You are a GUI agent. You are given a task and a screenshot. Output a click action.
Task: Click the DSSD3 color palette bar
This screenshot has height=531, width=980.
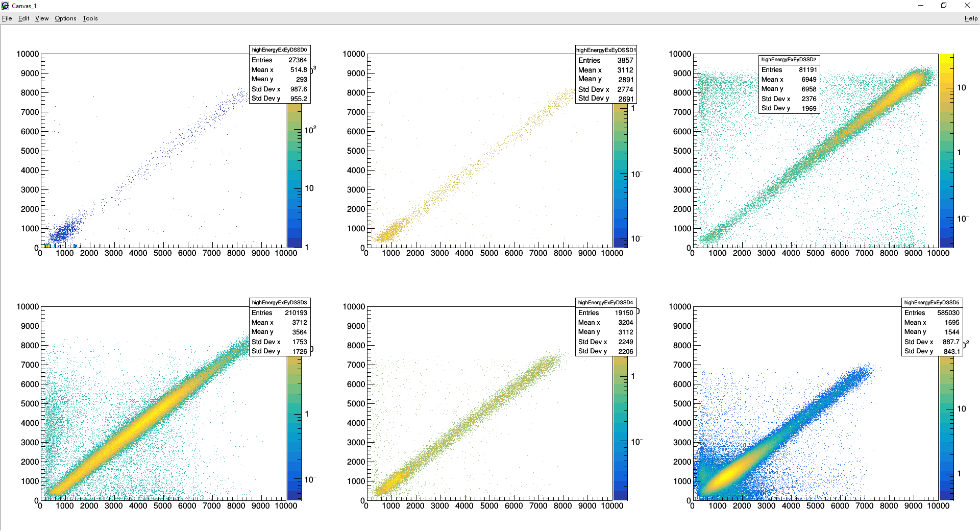(x=294, y=428)
